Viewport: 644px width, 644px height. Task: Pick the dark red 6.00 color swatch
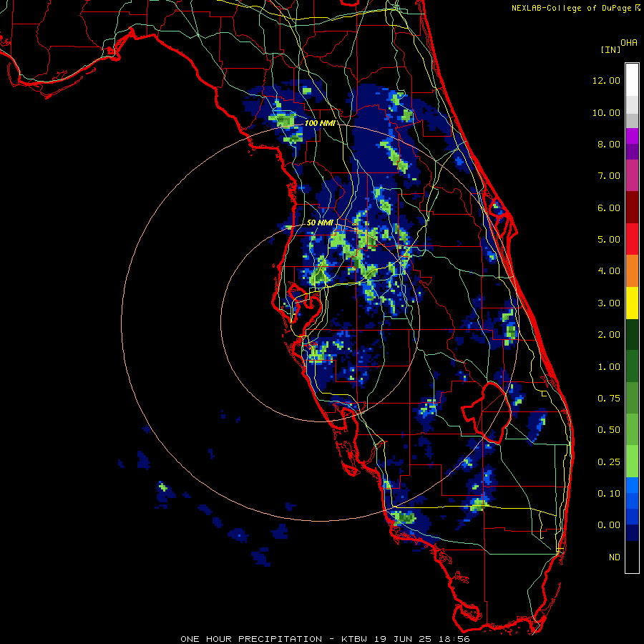point(632,208)
